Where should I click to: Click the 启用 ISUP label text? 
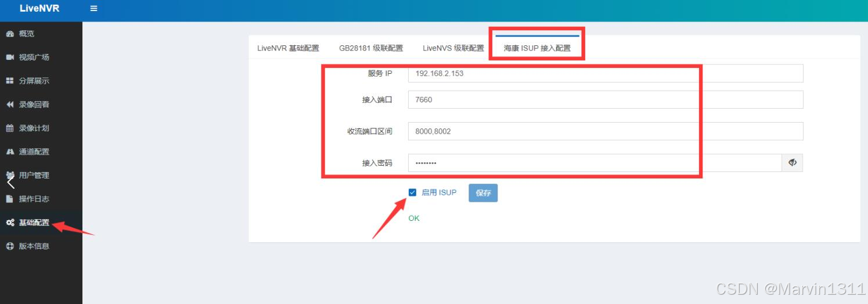439,192
